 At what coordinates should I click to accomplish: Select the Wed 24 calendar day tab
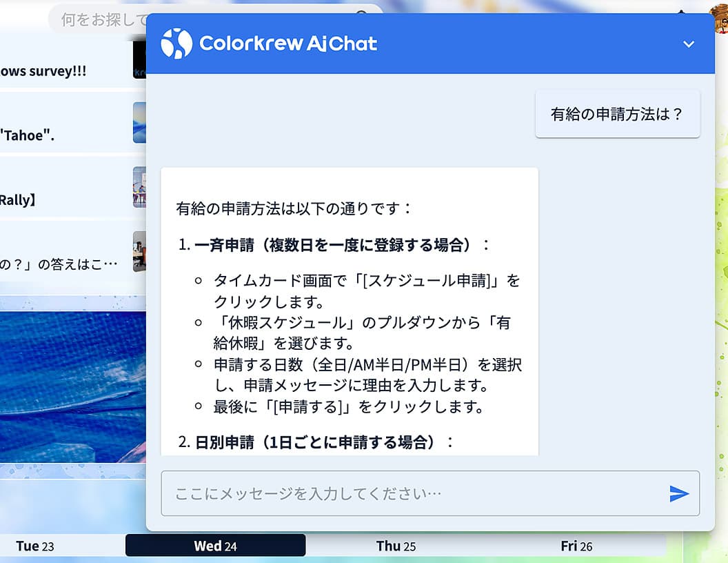tap(215, 546)
